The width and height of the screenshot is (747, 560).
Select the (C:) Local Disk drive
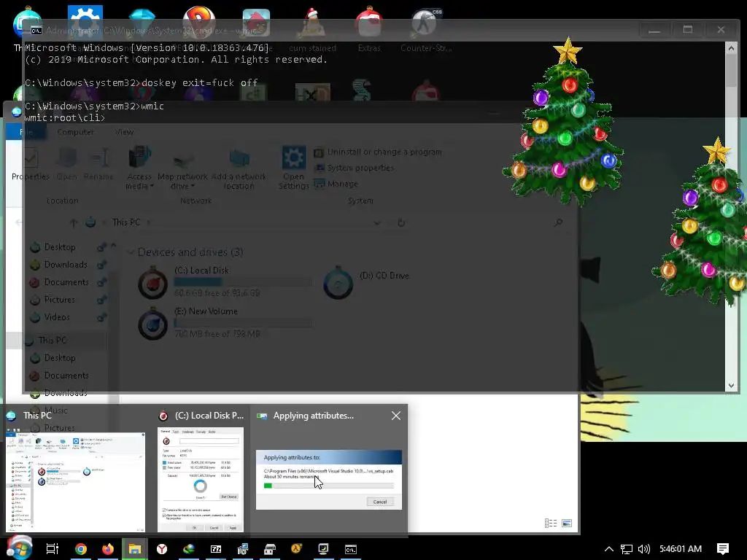[x=224, y=281]
